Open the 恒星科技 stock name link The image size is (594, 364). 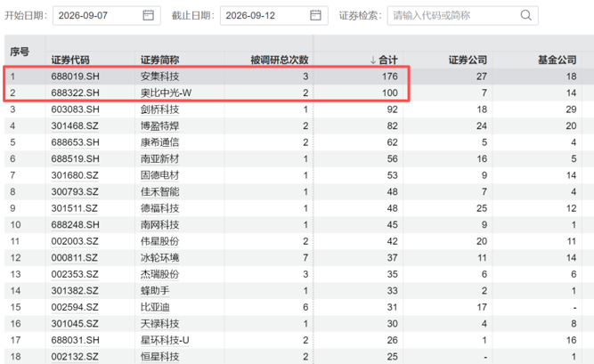[x=160, y=357]
